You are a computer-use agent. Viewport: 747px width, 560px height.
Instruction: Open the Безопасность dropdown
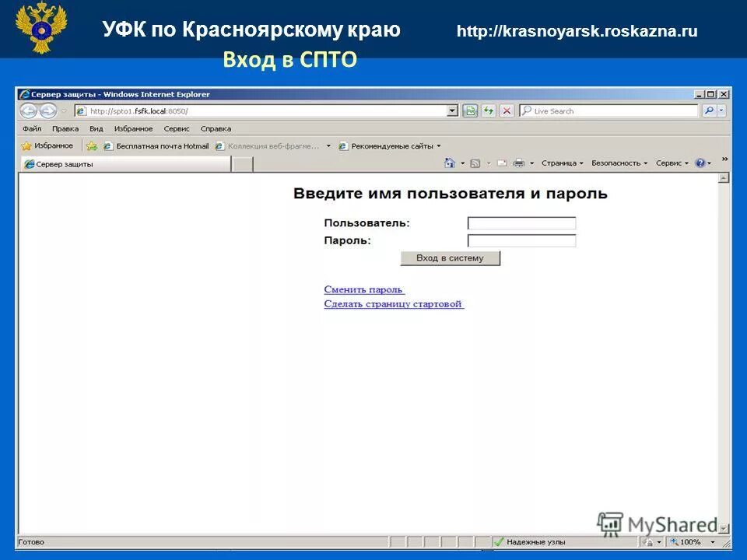click(x=617, y=163)
